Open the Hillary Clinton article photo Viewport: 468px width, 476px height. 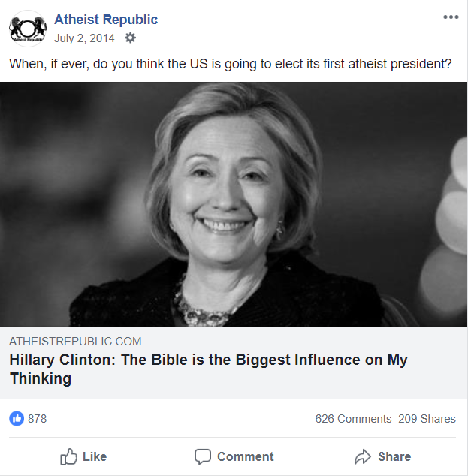(x=234, y=203)
